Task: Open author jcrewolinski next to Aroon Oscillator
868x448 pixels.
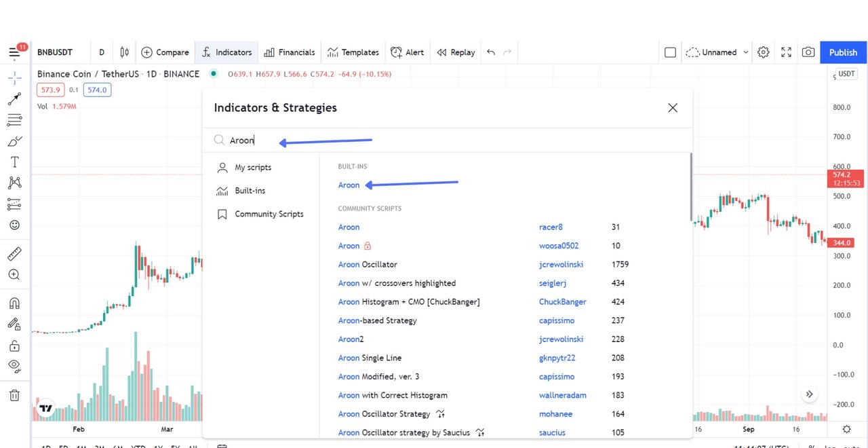Action: [x=561, y=265]
